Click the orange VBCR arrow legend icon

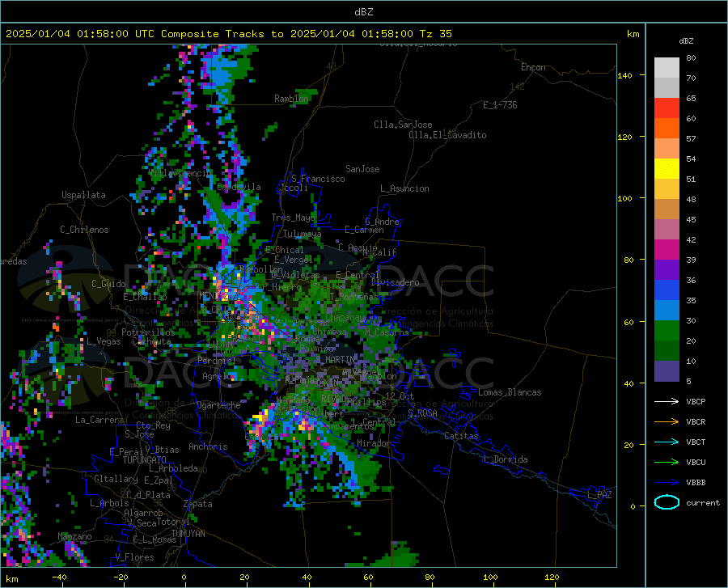[667, 421]
